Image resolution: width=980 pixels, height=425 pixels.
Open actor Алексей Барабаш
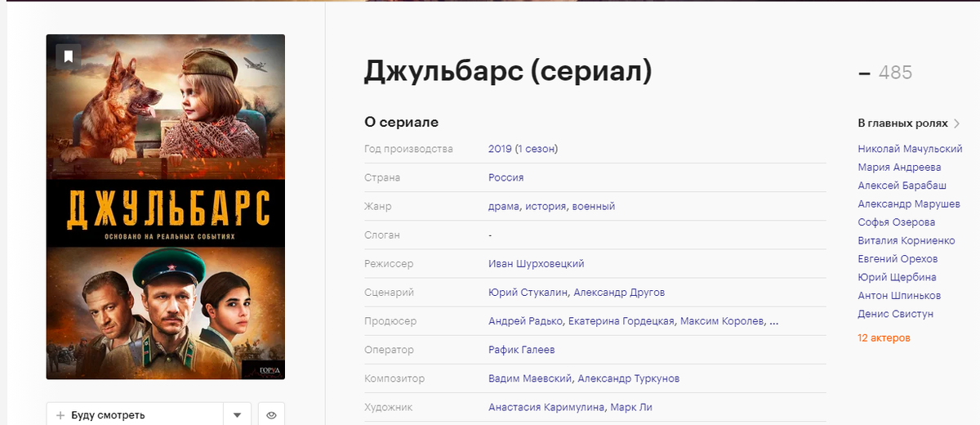[902, 186]
